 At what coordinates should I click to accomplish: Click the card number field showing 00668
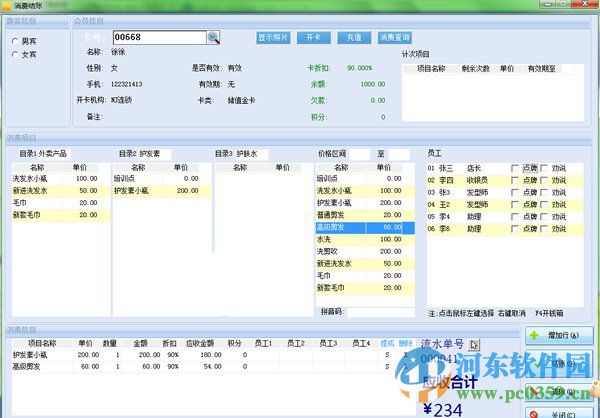[x=160, y=38]
